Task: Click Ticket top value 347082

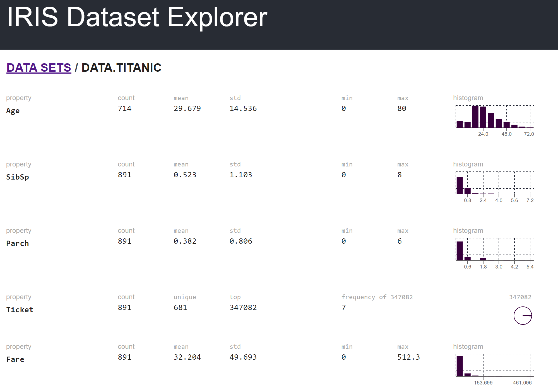Action: [243, 308]
